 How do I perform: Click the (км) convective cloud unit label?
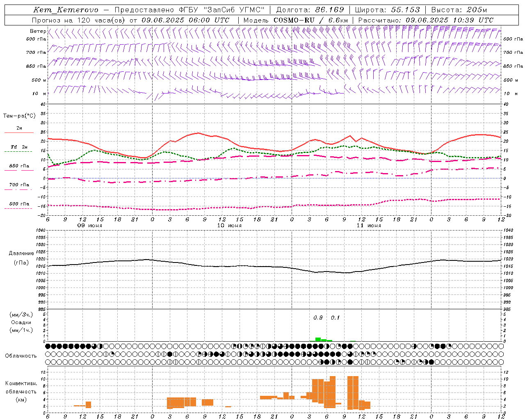point(21,399)
